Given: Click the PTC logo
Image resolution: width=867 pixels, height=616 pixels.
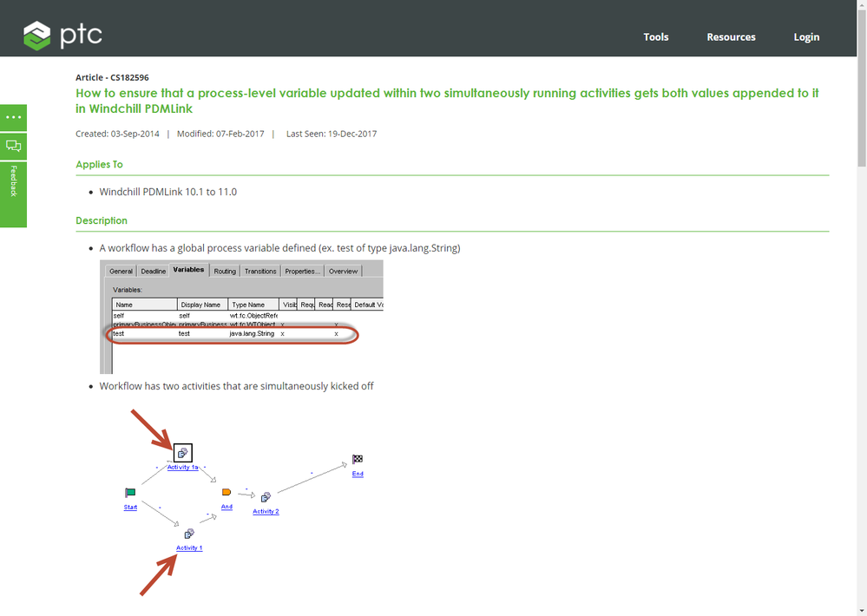Looking at the screenshot, I should [x=62, y=36].
